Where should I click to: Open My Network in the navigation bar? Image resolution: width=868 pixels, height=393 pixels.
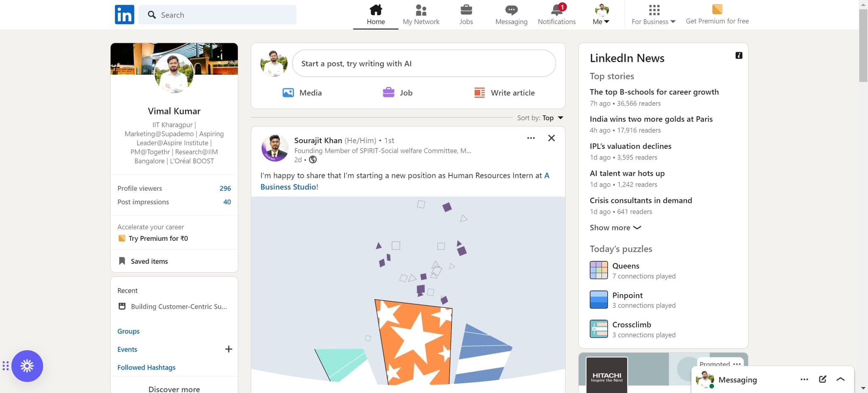(421, 15)
